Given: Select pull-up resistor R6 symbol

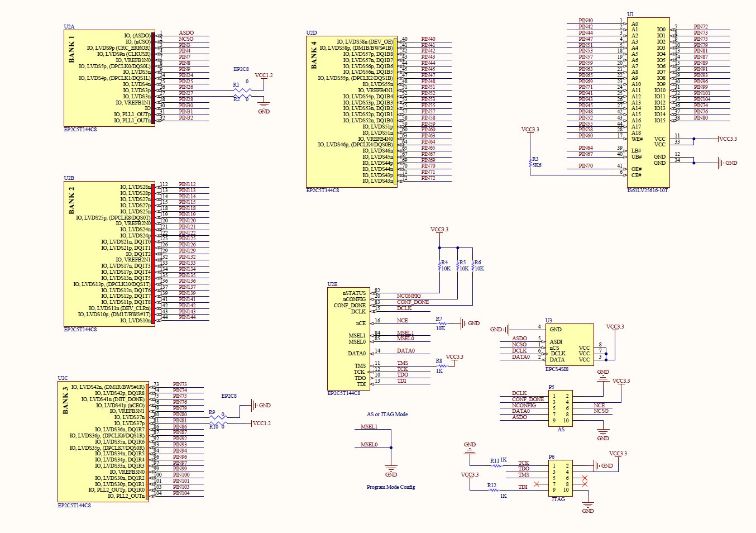Looking at the screenshot, I should point(472,265).
